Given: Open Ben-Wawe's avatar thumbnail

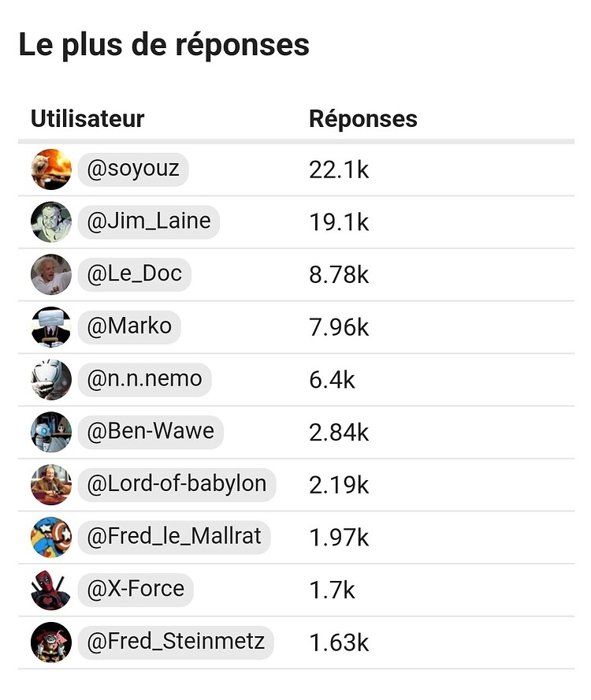Looking at the screenshot, I should [x=51, y=432].
